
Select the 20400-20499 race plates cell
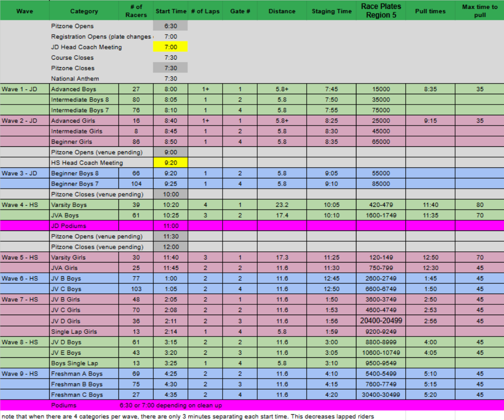coord(381,321)
